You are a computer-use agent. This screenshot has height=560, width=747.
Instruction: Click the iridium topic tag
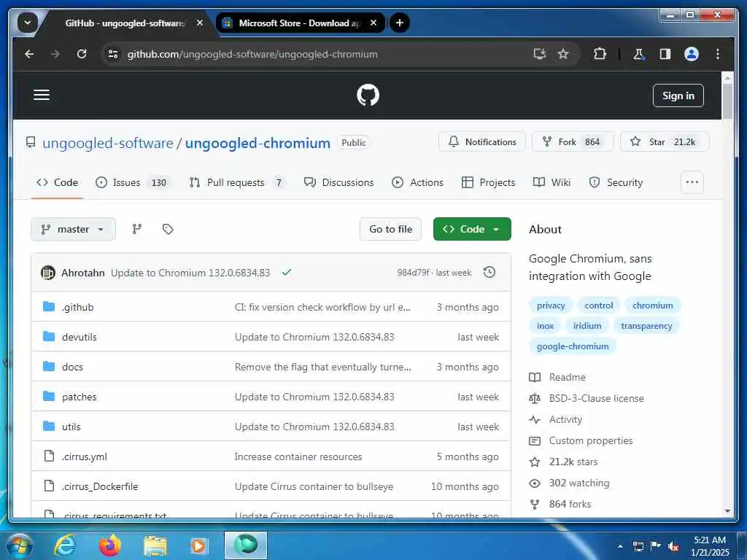coord(587,326)
